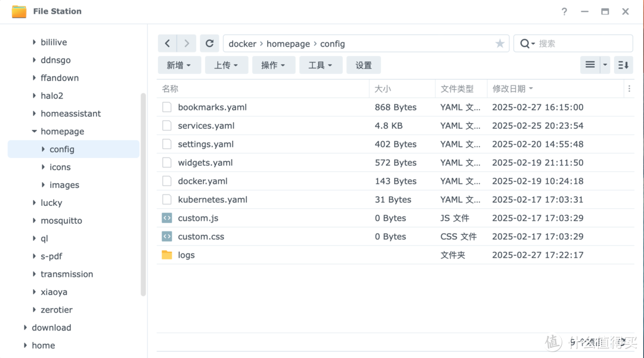Open DSM help via the question mark icon
The width and height of the screenshot is (644, 358).
(564, 11)
